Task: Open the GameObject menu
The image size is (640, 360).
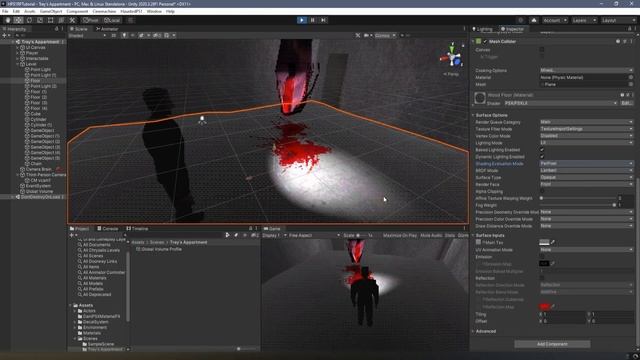Action: click(x=51, y=11)
